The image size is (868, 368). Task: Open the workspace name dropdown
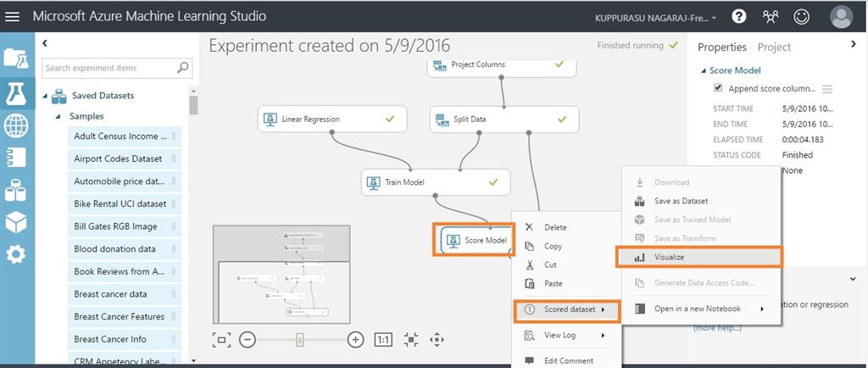655,18
